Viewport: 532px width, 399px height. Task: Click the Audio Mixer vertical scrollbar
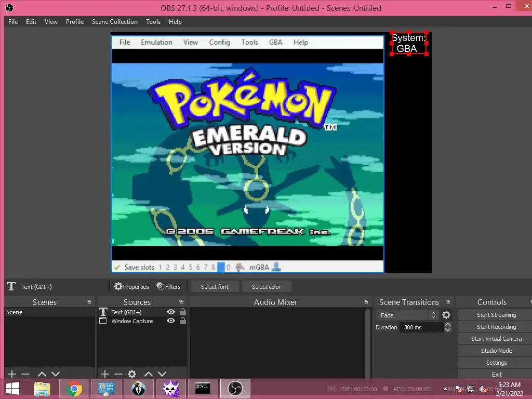click(368, 343)
